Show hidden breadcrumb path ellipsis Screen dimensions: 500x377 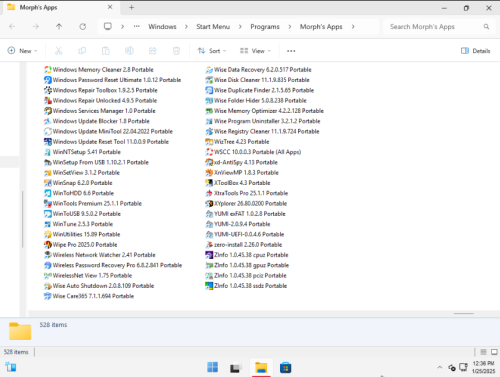point(137,26)
